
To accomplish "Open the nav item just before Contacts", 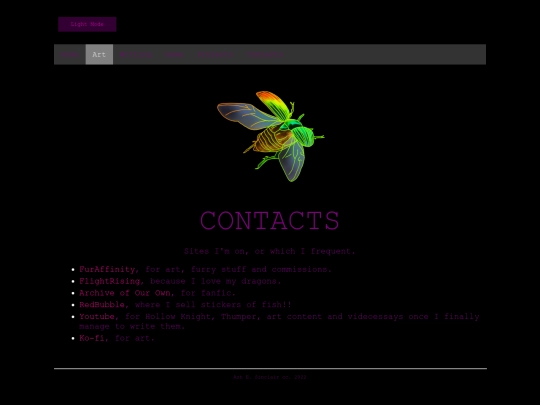I will coord(215,54).
